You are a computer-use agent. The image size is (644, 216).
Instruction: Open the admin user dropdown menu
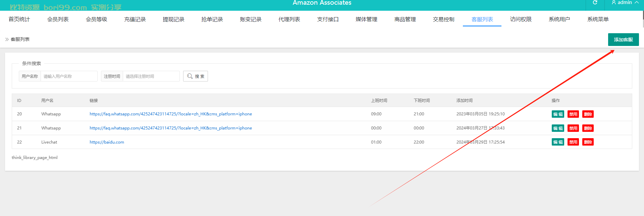coord(625,3)
